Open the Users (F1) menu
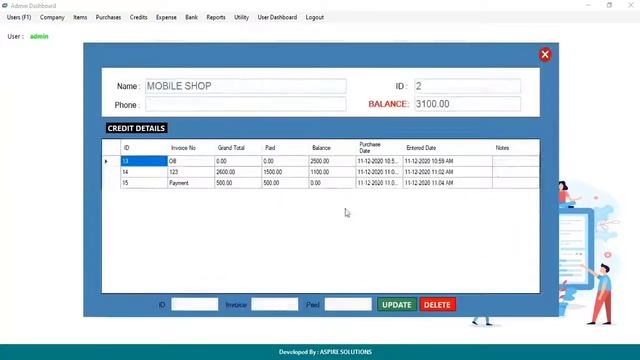 (19, 18)
